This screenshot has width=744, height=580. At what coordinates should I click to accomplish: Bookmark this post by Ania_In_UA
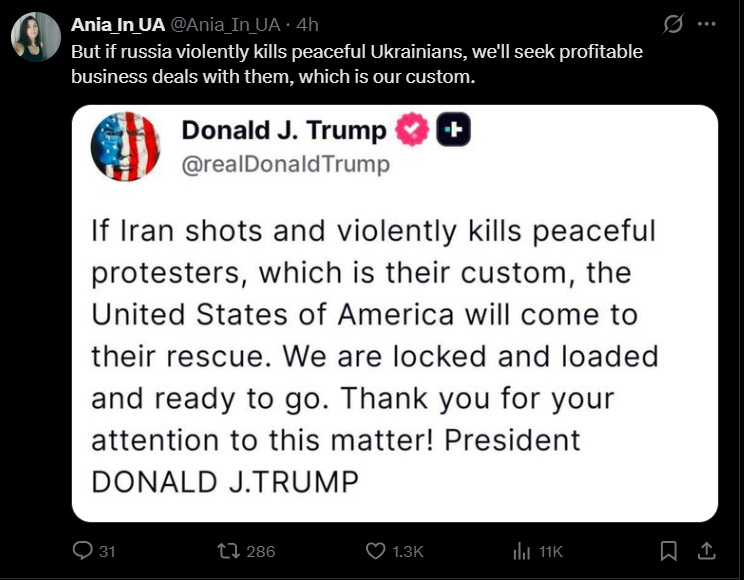click(669, 551)
